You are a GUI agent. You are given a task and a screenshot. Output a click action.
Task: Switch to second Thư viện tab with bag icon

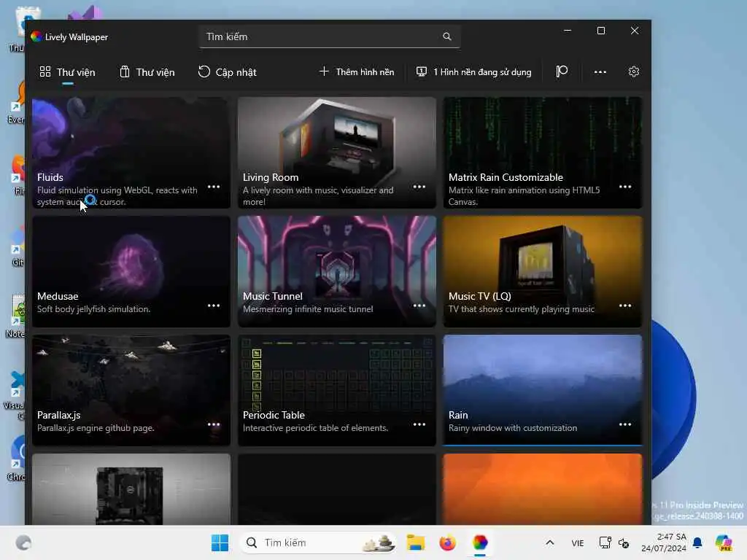147,72
